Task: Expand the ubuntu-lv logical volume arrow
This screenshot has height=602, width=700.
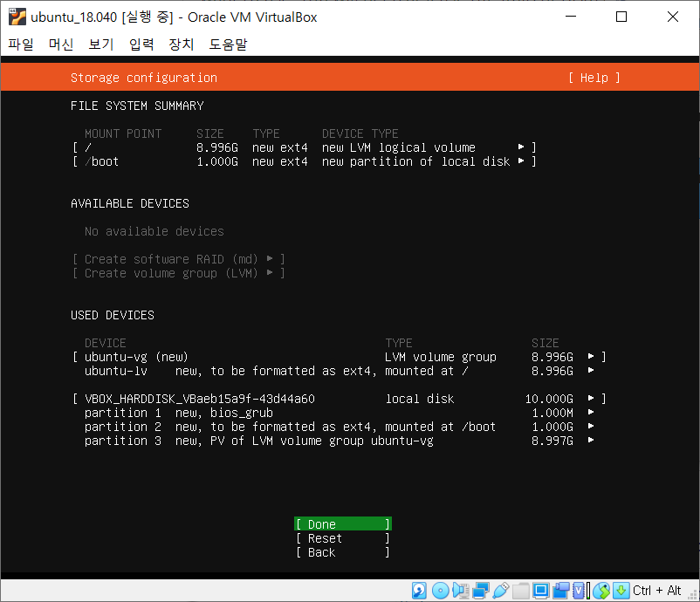Action: click(591, 371)
